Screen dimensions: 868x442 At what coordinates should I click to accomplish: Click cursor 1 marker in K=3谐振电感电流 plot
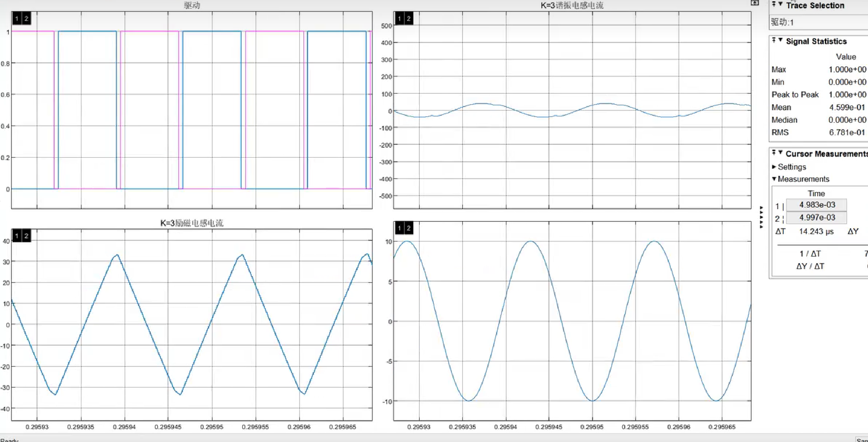[399, 18]
